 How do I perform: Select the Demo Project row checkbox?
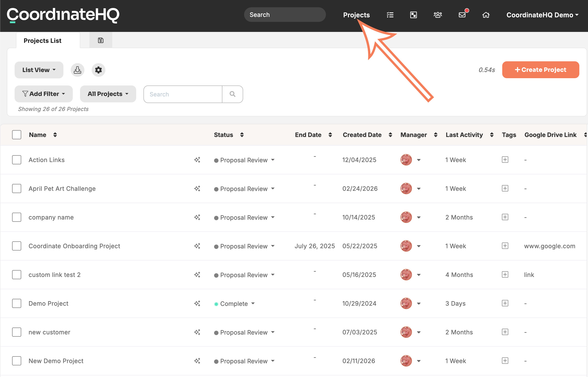tap(17, 303)
